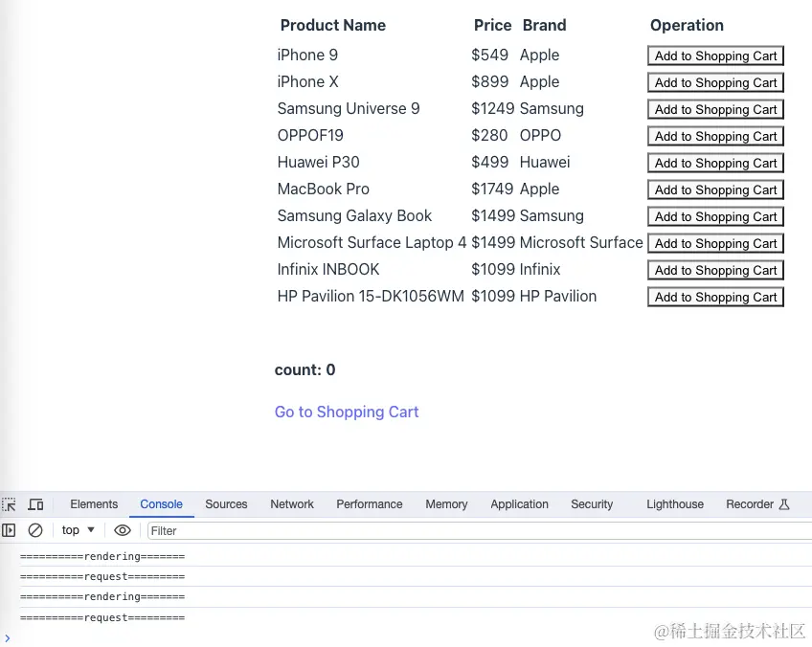Add MacBook Pro to shopping cart
This screenshot has height=647, width=812.
pyautogui.click(x=715, y=190)
